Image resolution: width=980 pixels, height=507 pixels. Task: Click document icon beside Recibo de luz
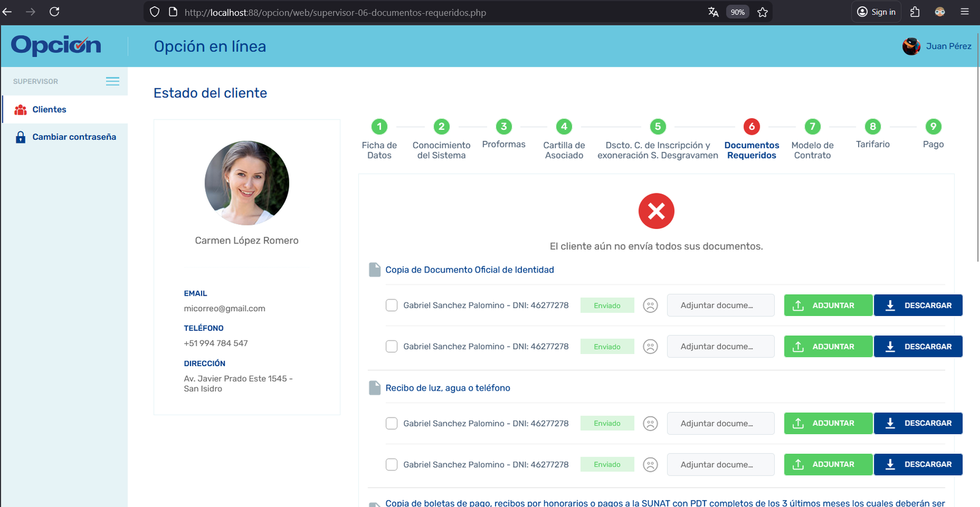[375, 388]
